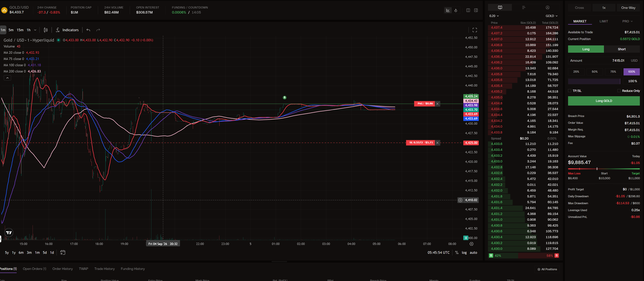Open the Indicators function icon
This screenshot has width=644, height=281.
[58, 30]
